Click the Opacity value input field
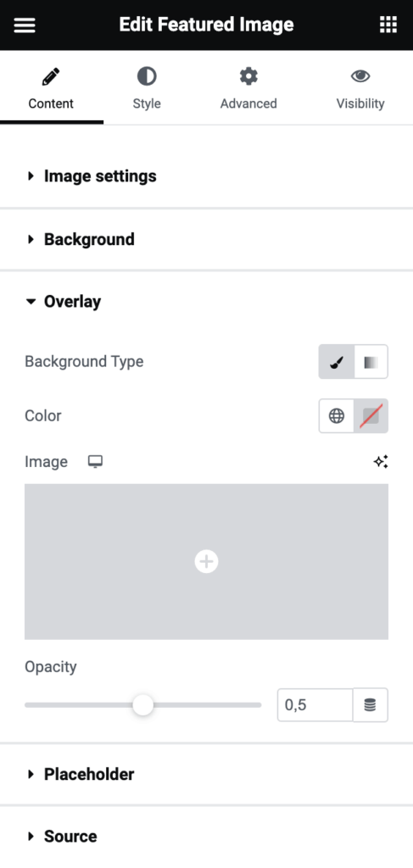 click(x=315, y=704)
